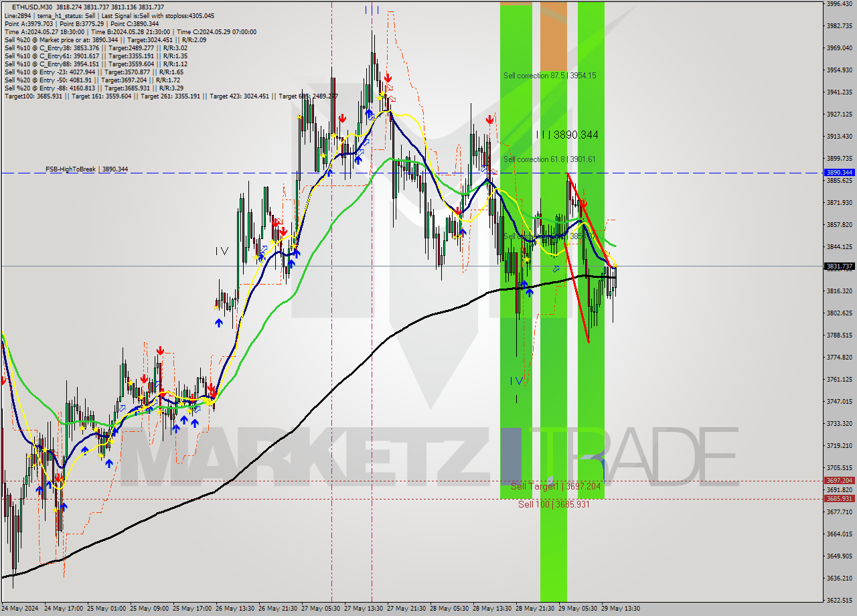857x616 pixels.
Task: Click the '25 May 01:00' time axis label
Action: 106,609
